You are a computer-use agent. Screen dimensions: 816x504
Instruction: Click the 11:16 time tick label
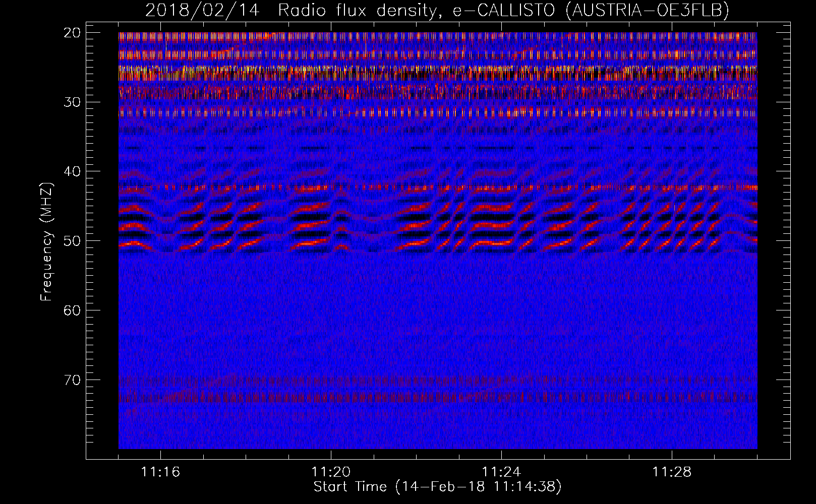[x=160, y=472]
